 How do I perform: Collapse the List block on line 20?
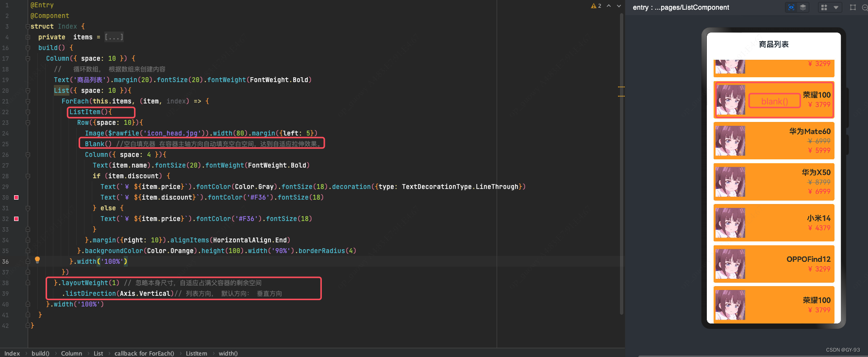[x=28, y=90]
